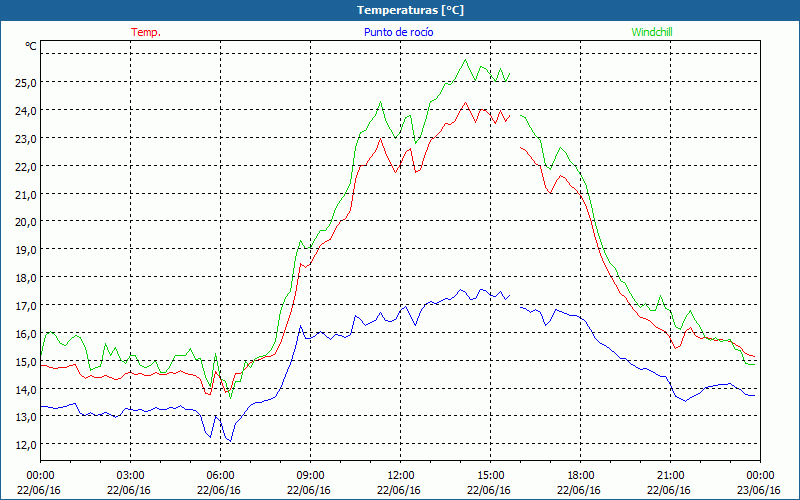The image size is (800, 500).
Task: Click the 03:00 time axis label
Action: click(x=129, y=476)
